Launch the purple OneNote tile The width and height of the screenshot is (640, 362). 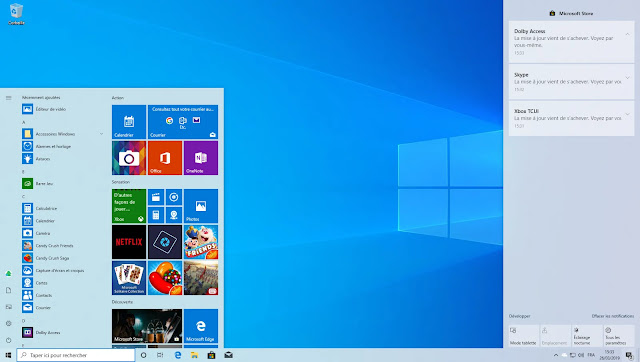pyautogui.click(x=201, y=158)
